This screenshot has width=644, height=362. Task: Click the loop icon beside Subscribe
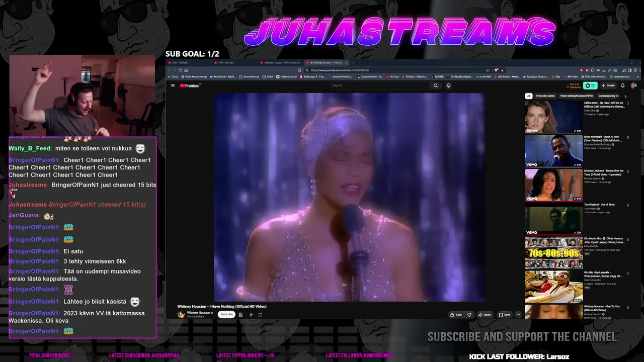coord(260,315)
